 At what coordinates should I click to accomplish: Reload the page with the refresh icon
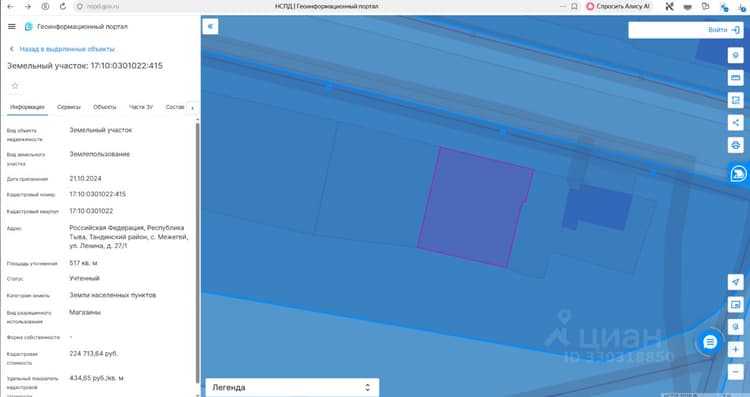[x=63, y=7]
